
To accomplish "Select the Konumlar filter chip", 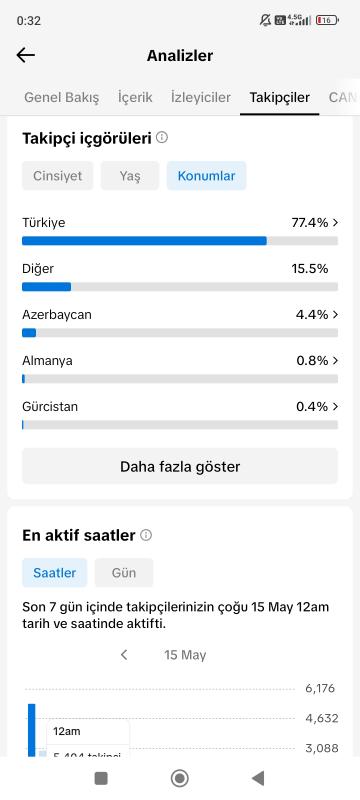I will [x=207, y=176].
